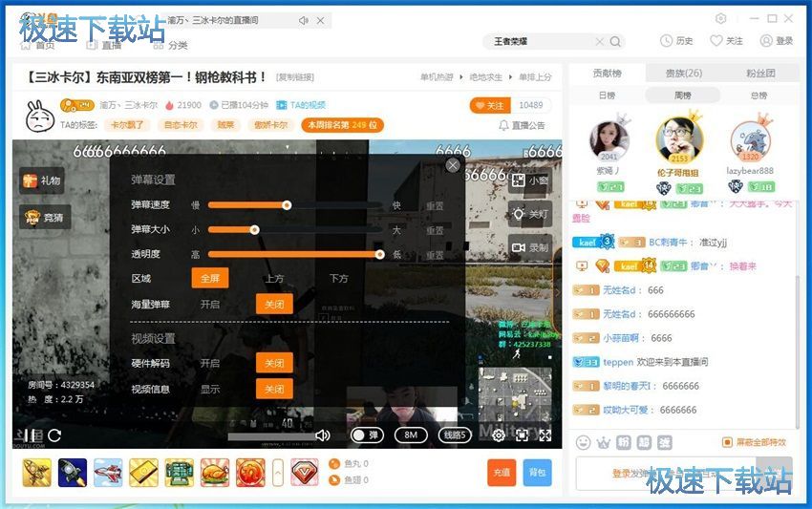The width and height of the screenshot is (812, 509).
Task: Select 周榜 ranking
Action: click(x=683, y=95)
